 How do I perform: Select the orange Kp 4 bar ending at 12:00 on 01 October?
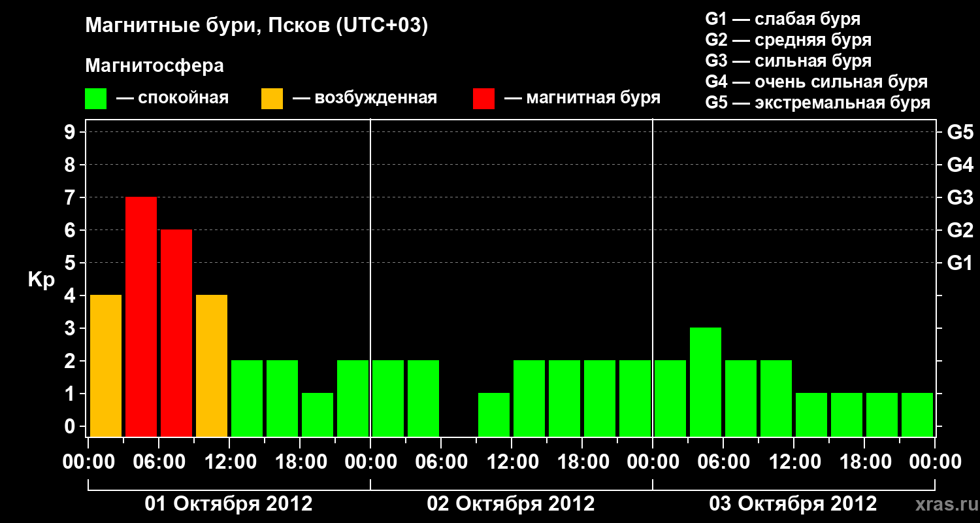tap(212, 365)
